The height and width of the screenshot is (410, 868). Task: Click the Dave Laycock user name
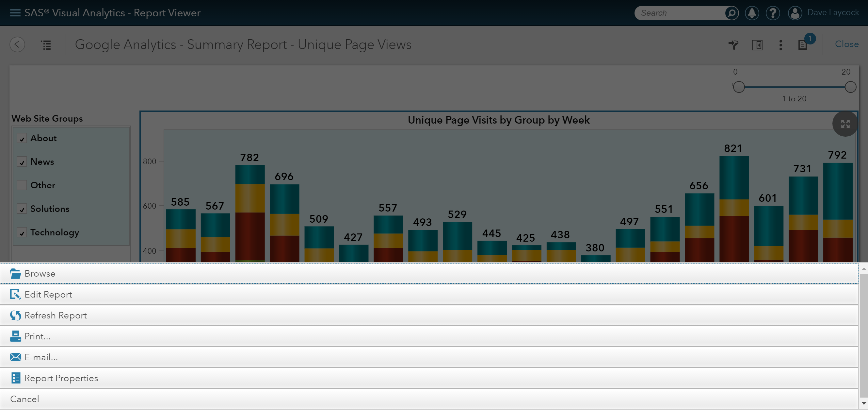click(x=833, y=12)
